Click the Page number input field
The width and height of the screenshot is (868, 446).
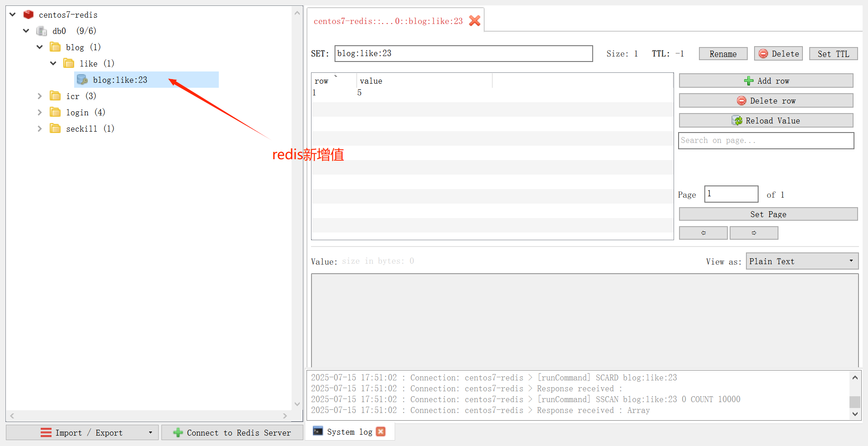(x=731, y=194)
